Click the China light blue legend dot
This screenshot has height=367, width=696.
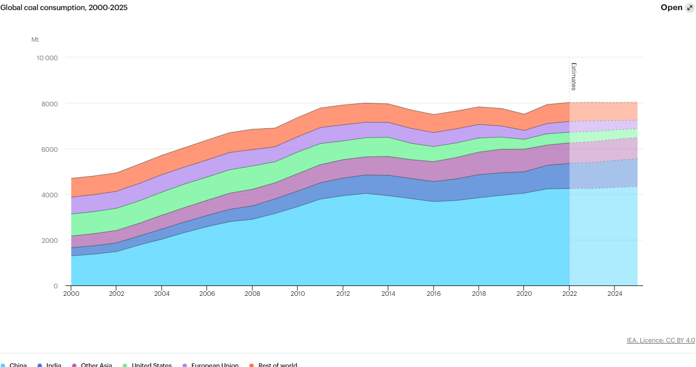[4, 365]
